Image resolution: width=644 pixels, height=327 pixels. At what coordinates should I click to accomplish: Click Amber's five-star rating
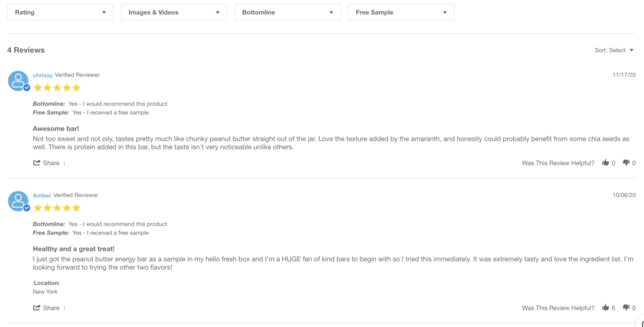click(57, 208)
